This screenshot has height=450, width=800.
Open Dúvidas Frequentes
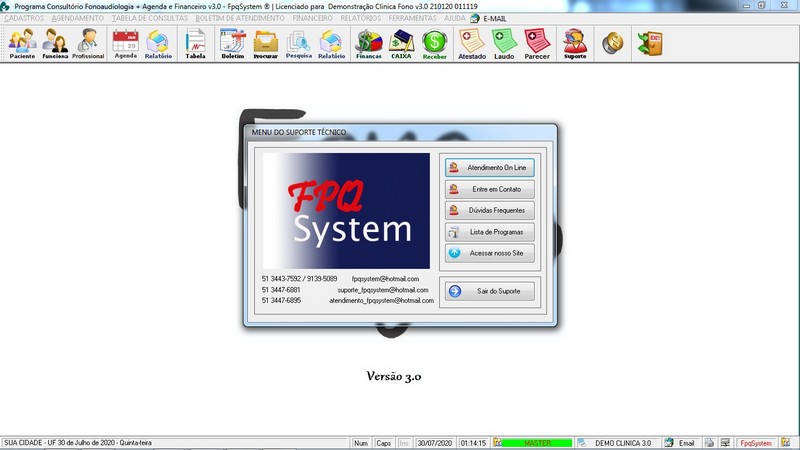(x=490, y=210)
